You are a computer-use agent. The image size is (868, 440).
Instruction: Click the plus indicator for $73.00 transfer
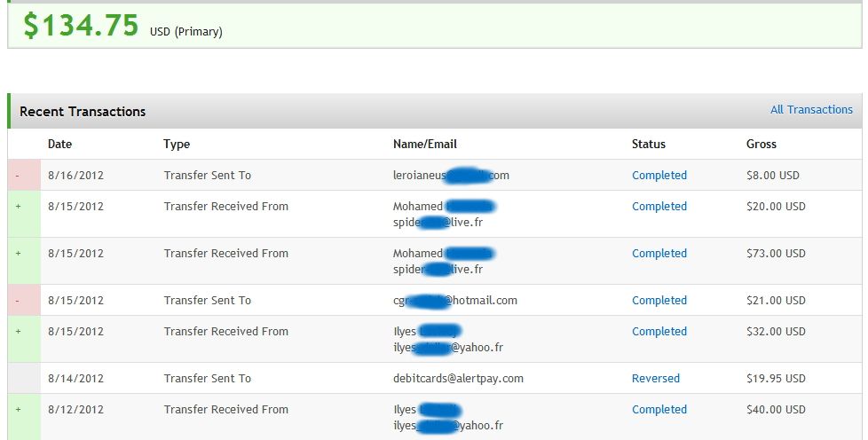click(24, 261)
